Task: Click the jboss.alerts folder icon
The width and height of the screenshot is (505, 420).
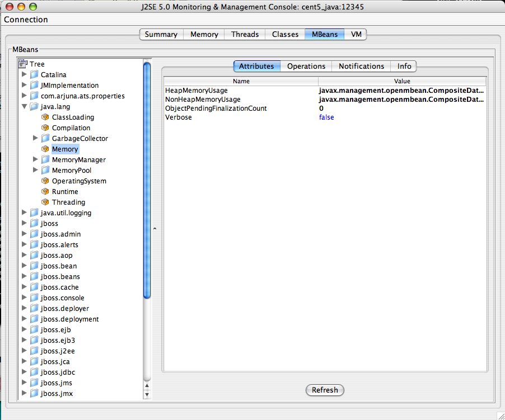Action: (34, 244)
